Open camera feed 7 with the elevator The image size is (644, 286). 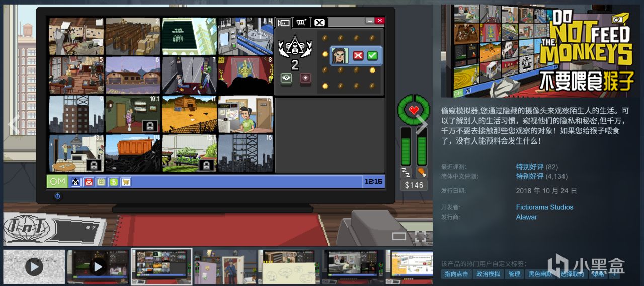pyautogui.click(x=189, y=75)
